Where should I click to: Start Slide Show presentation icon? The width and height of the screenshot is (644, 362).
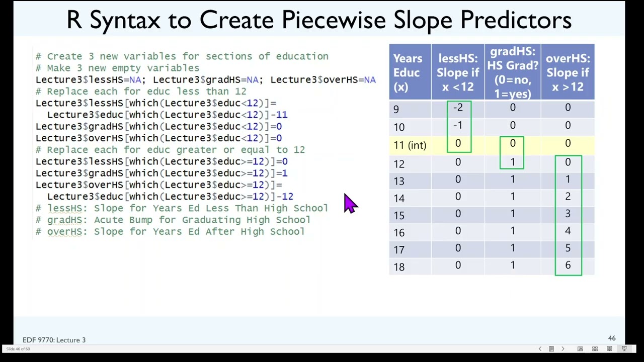(624, 349)
